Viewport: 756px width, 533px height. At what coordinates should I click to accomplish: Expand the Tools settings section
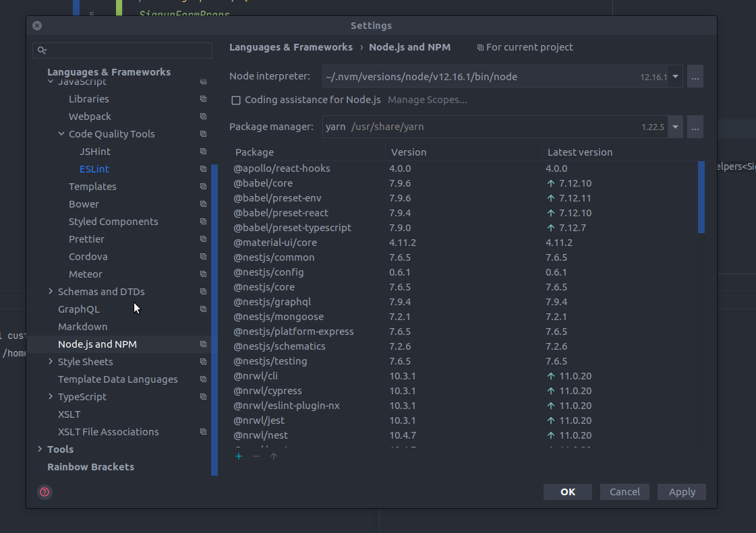pyautogui.click(x=40, y=449)
